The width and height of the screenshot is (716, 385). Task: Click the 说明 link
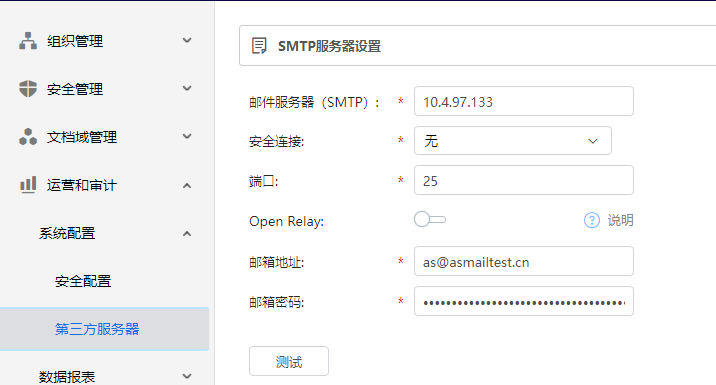[620, 220]
